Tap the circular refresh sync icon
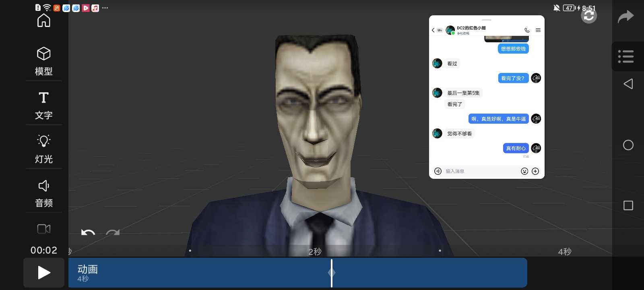The width and height of the screenshot is (644, 290). pos(589,16)
